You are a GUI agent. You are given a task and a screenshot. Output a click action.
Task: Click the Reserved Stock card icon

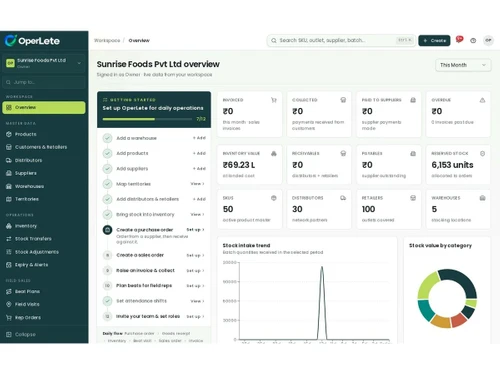(x=482, y=154)
